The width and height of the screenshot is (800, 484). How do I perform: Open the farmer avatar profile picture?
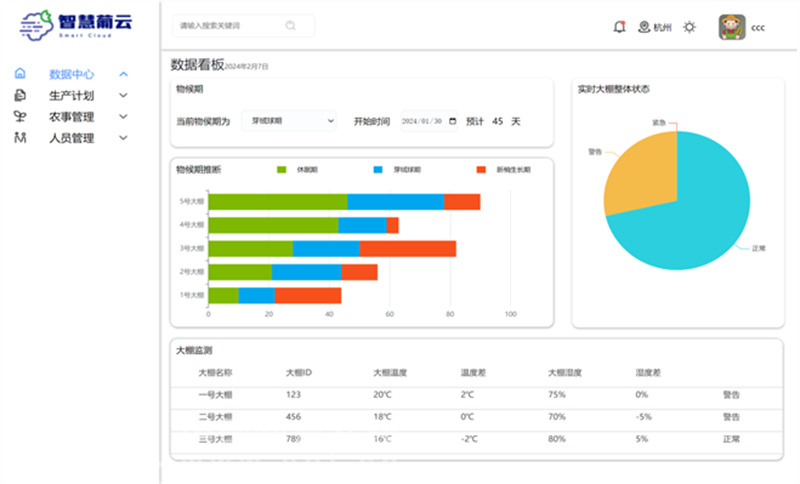731,27
